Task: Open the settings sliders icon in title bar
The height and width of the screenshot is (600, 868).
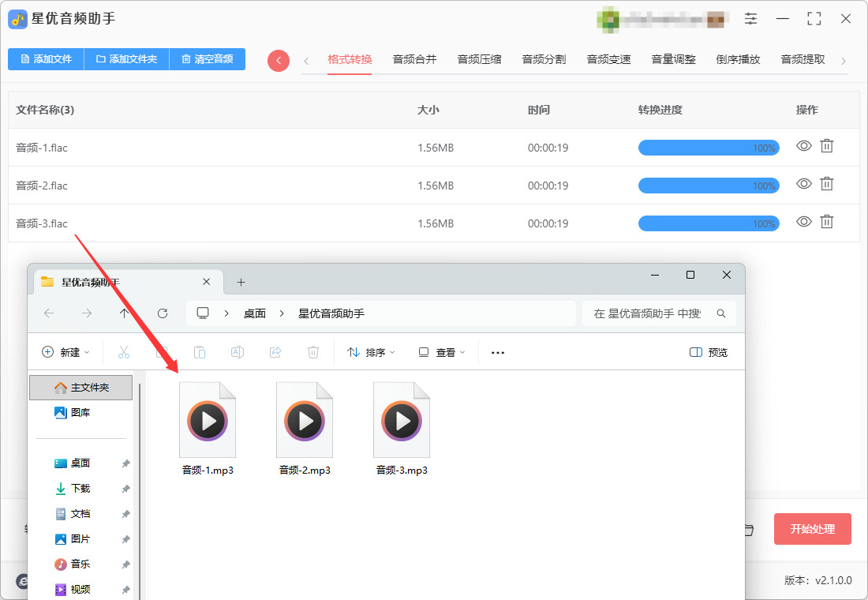Action: pos(750,18)
